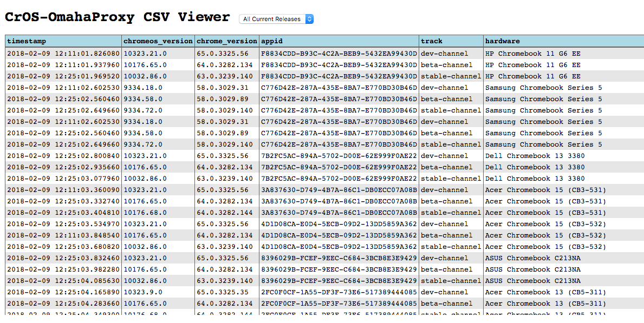Image resolution: width=644 pixels, height=323 pixels.
Task: Click appid 2FC0F0CF in CB5-311 dev-channel row
Action: pos(339,292)
